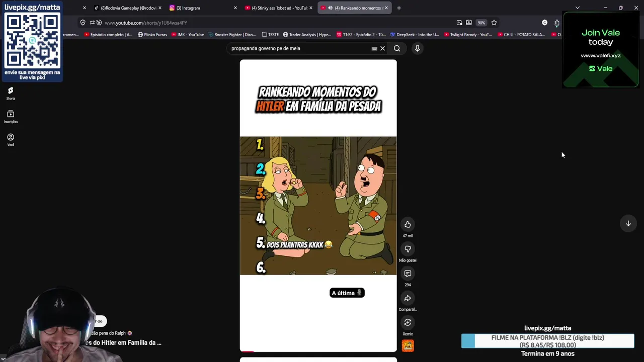Dislike the short (Não gostei)
The image size is (644, 362).
point(408,249)
